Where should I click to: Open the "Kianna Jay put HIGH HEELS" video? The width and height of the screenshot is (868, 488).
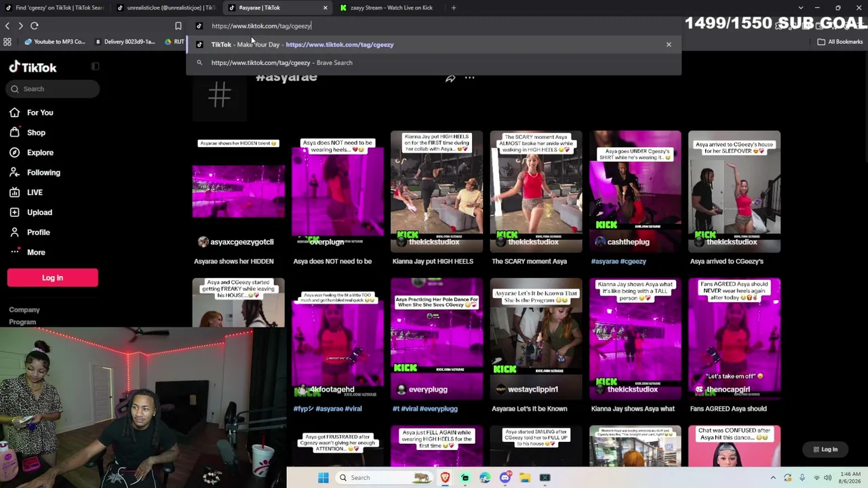coord(437,191)
